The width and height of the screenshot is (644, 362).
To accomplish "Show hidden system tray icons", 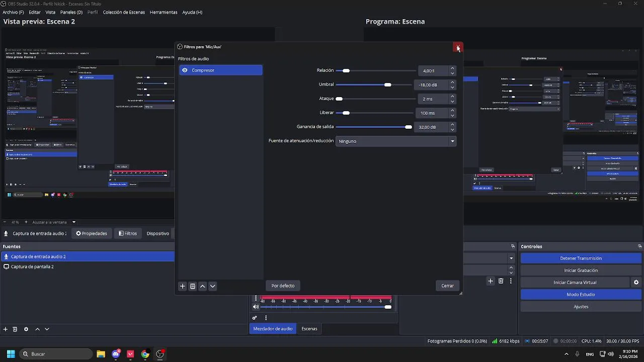I will pos(567,354).
